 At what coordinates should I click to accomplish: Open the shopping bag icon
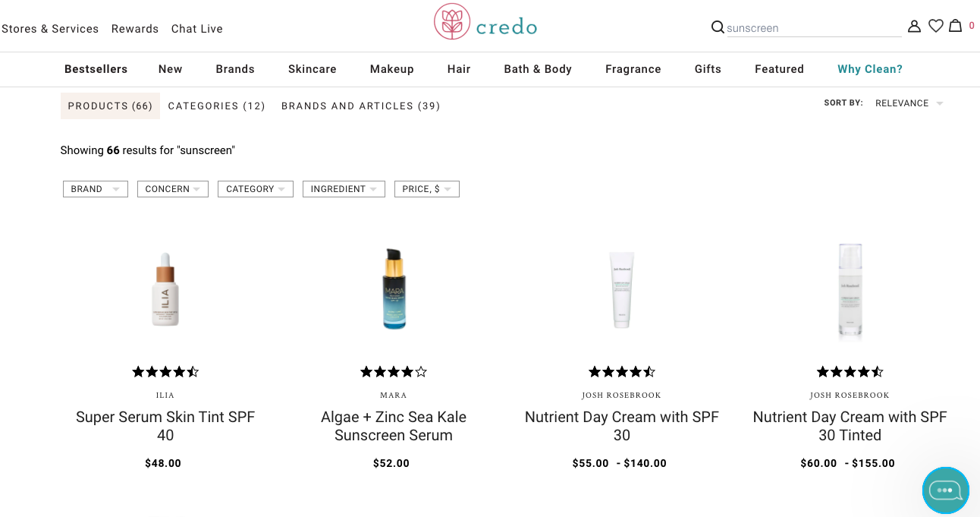pos(956,25)
